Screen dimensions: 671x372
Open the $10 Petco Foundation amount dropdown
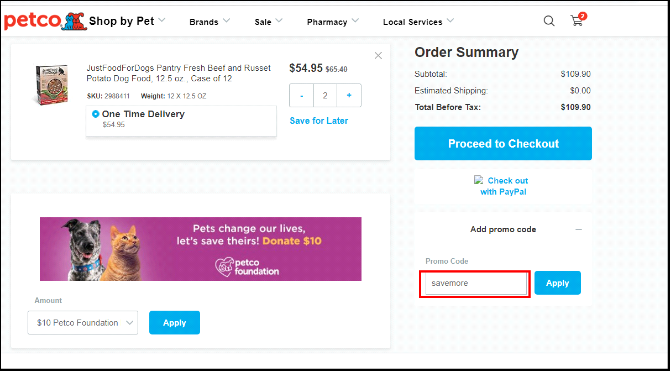[x=83, y=323]
